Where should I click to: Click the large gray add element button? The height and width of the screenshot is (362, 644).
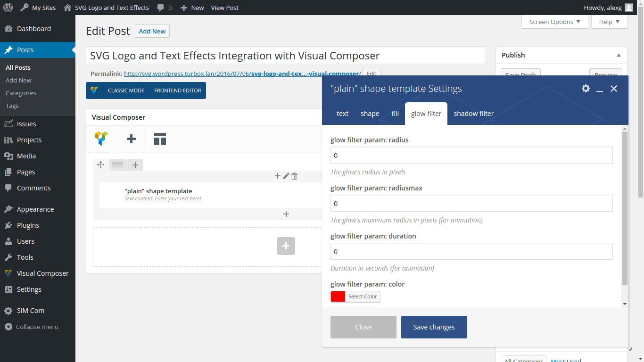(x=286, y=246)
